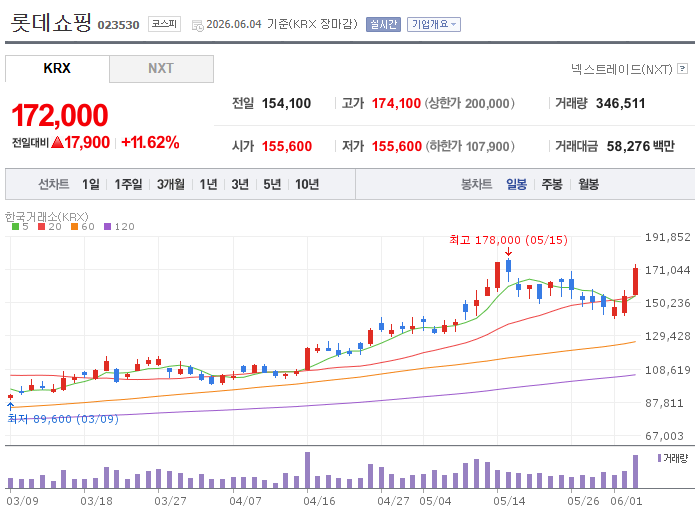Click the date 2026.06.04 기준 text
The height and width of the screenshot is (512, 695).
coord(247,24)
